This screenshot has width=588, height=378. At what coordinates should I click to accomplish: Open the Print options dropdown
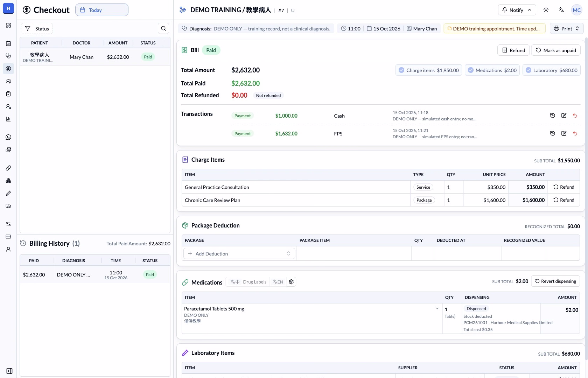(x=567, y=28)
